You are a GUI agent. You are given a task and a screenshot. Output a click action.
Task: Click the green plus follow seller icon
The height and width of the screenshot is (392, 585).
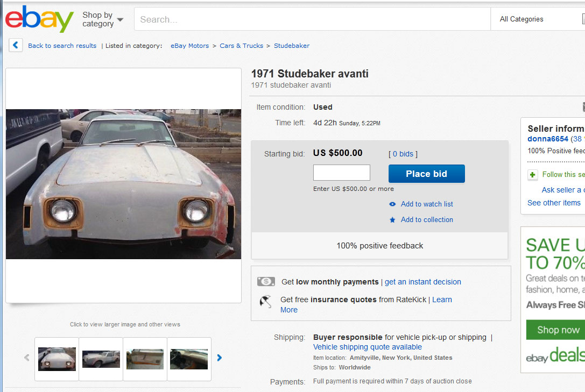point(533,175)
